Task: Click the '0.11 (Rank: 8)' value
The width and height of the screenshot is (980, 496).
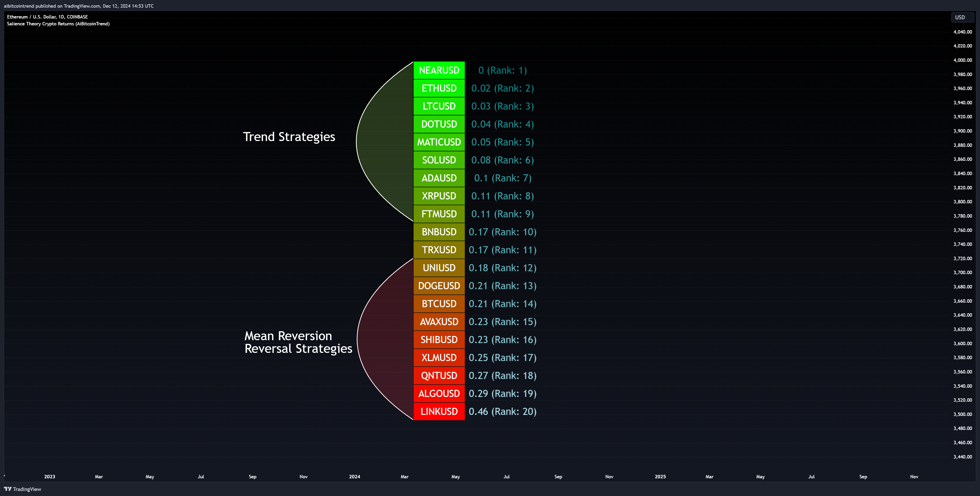Action: (503, 196)
